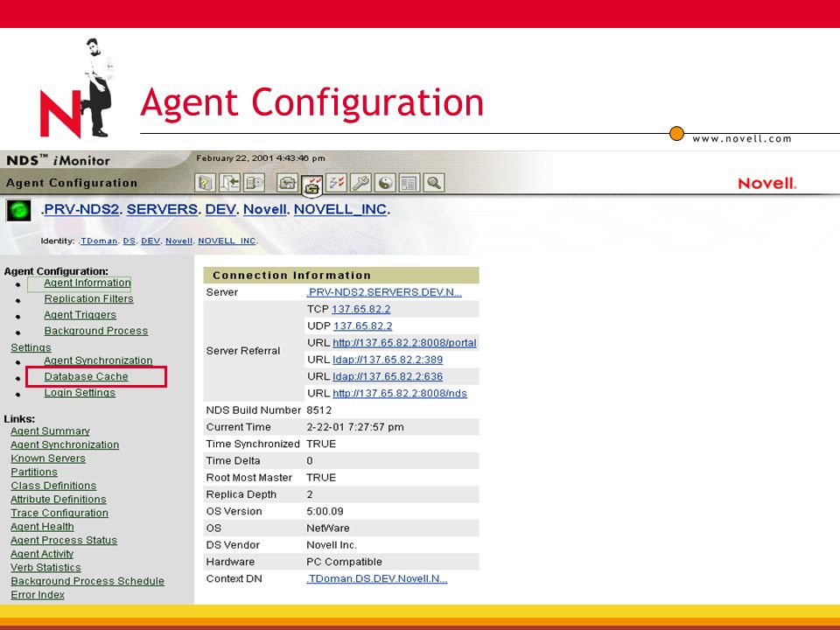Open Attribute Definitions link
840x630 pixels.
pos(59,500)
